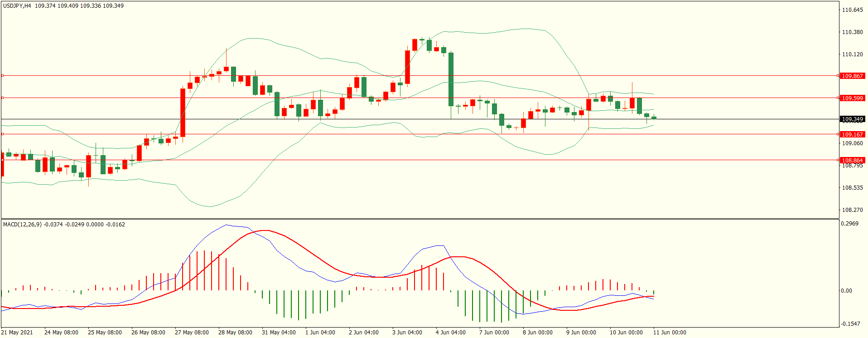Viewport: 868px width, 338px height.
Task: Click the 109.060 price axis label
Action: 852,143
